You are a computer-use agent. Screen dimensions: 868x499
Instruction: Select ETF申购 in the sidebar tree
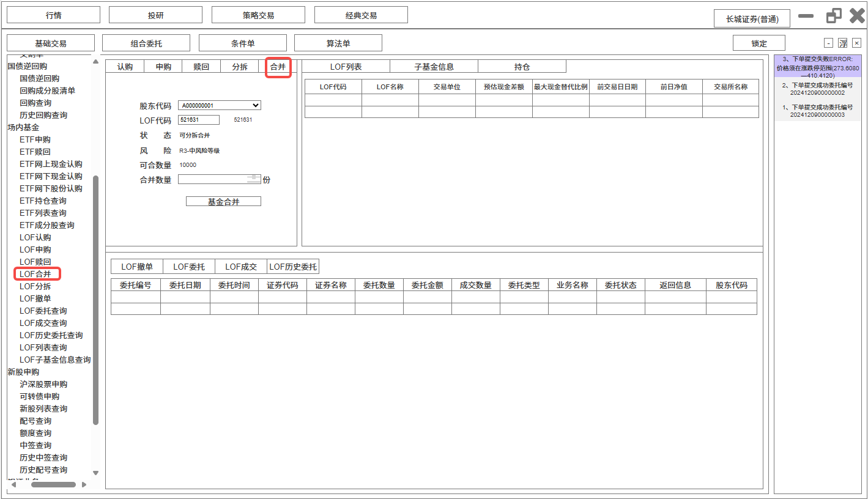pos(35,139)
